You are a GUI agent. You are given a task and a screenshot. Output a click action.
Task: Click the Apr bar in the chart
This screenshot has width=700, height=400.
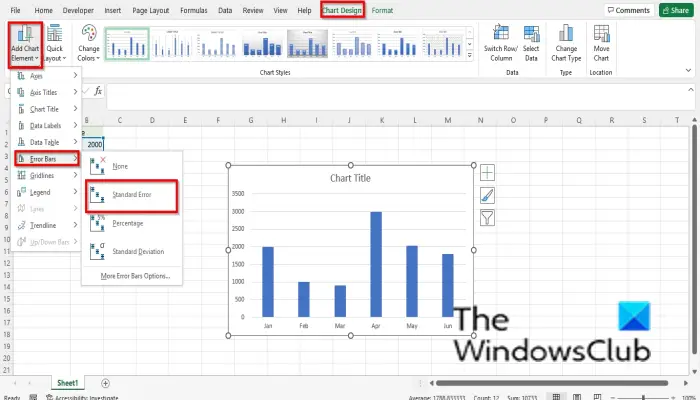[x=376, y=264]
